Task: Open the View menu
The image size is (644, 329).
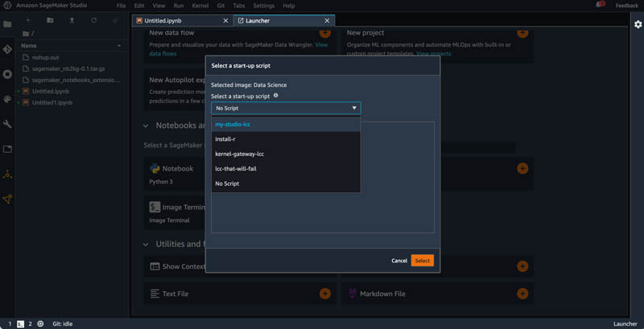Action: tap(159, 6)
